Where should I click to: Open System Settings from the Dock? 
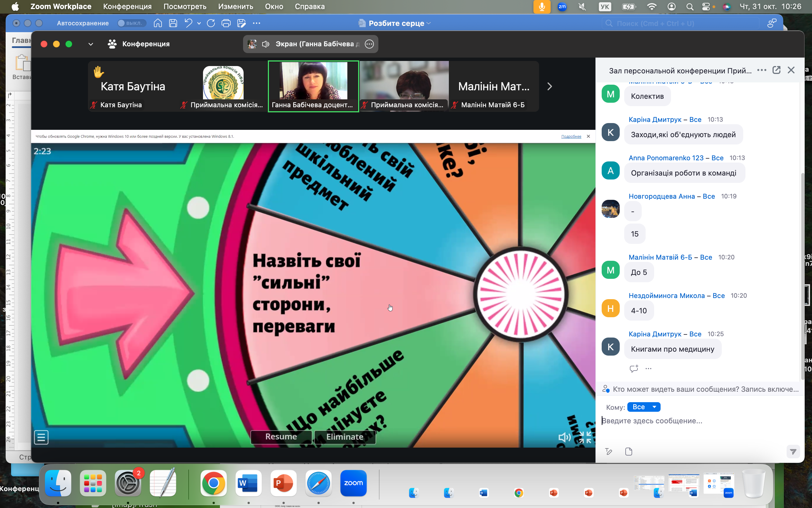click(x=128, y=483)
